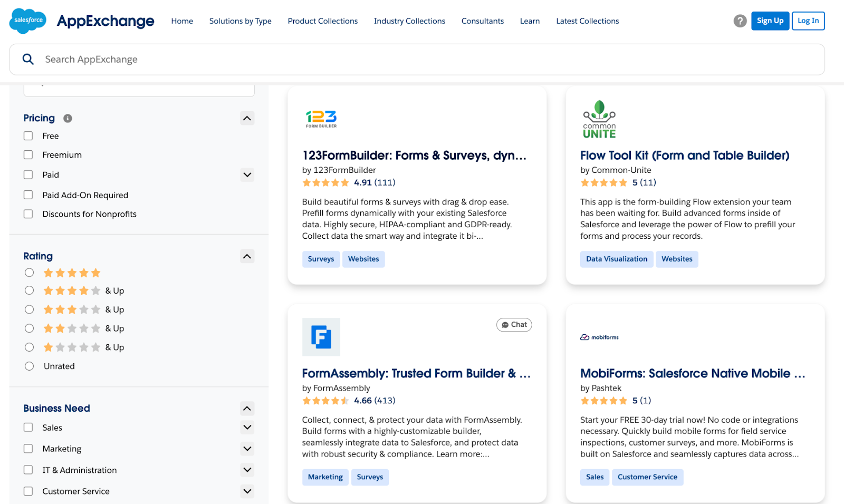Viewport: 844px width, 504px height.
Task: Click the Flow Tool Kit star rating
Action: 603,183
